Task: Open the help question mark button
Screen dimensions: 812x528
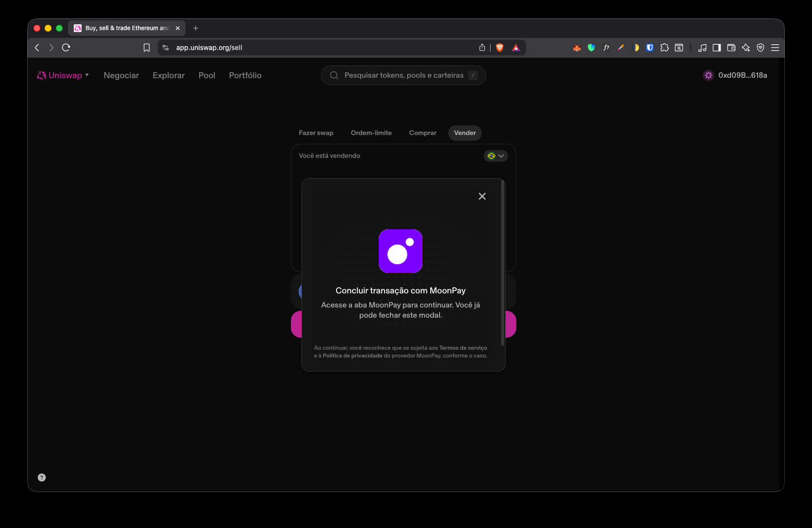Action: (x=42, y=477)
